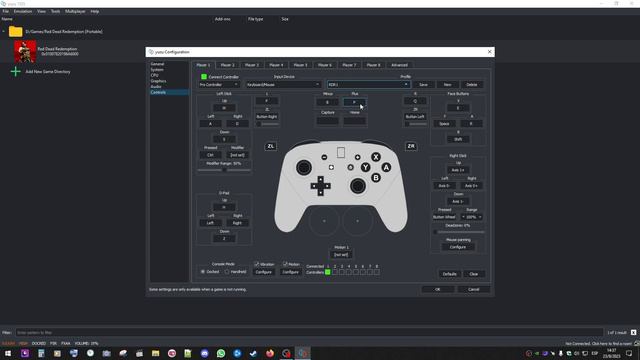Cancel the configuration dialog
The height and width of the screenshot is (360, 640).
pyautogui.click(x=473, y=289)
